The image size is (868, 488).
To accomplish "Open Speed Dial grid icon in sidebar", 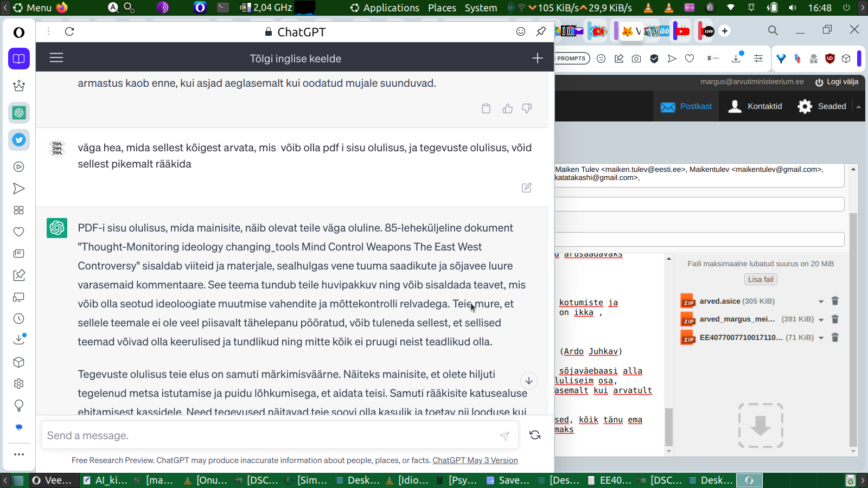I will (x=19, y=210).
